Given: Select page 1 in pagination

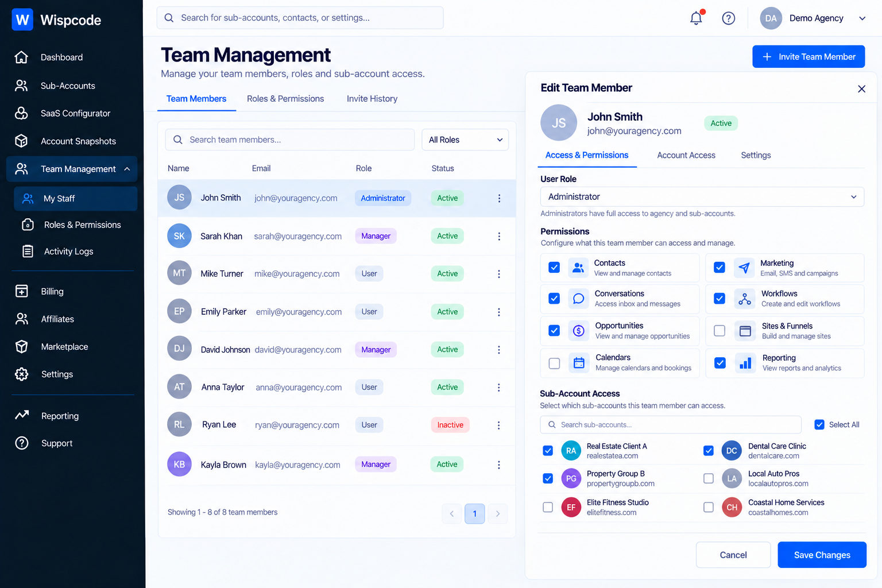Looking at the screenshot, I should tap(475, 514).
